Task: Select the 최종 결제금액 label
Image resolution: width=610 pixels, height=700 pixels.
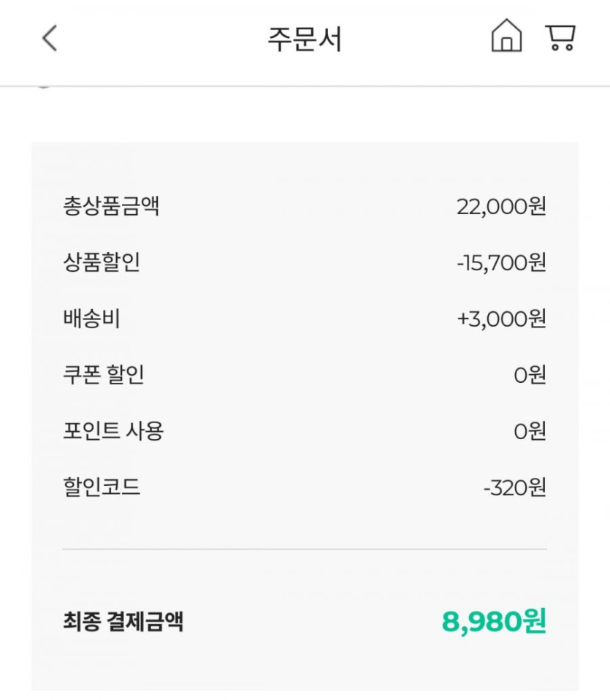Action: [x=123, y=622]
